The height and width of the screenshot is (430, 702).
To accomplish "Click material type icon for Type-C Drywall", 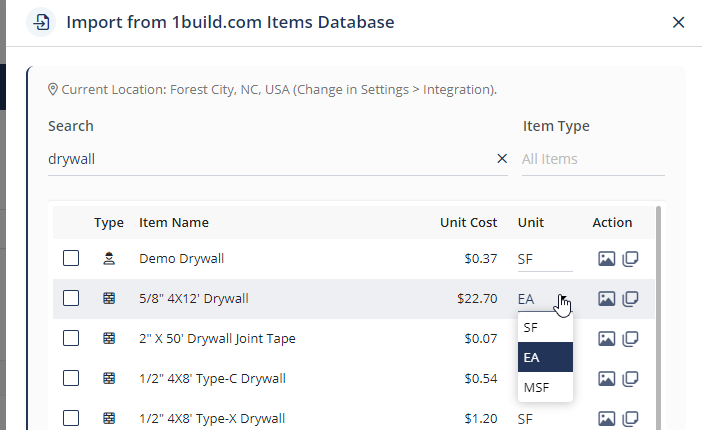I will pos(109,378).
